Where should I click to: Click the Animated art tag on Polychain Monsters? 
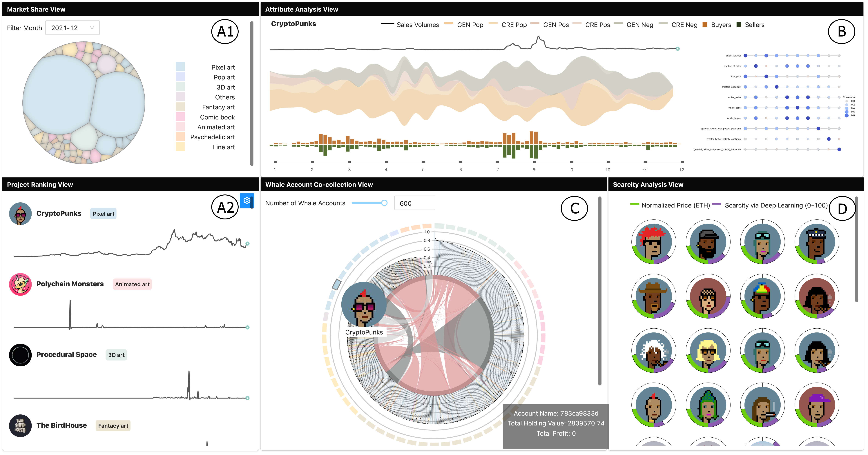tap(132, 284)
